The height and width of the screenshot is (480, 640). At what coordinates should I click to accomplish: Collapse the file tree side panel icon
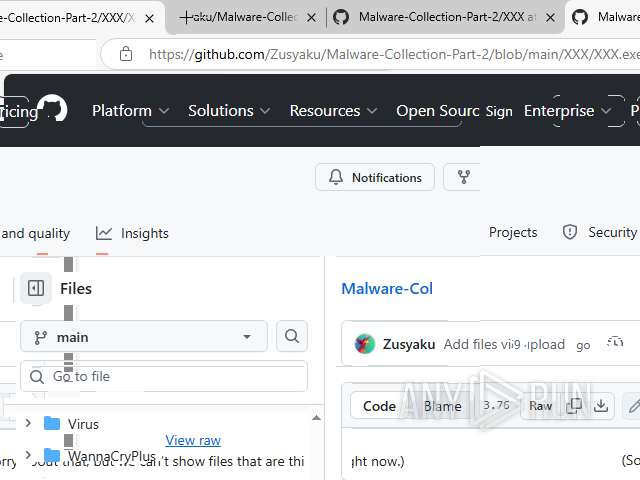tap(36, 288)
